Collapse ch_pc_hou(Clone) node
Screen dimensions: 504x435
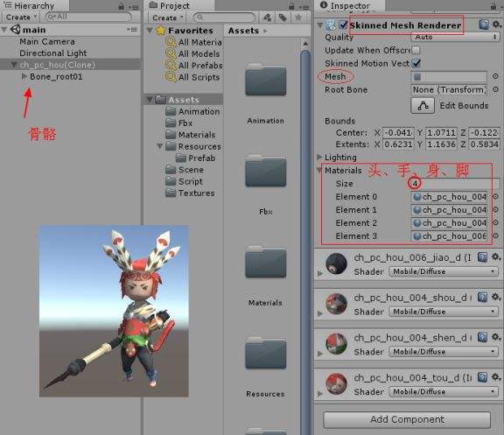pos(14,65)
